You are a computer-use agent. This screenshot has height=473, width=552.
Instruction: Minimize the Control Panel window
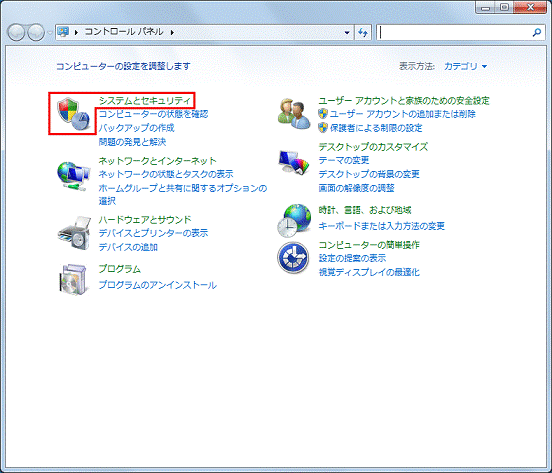pos(485,8)
